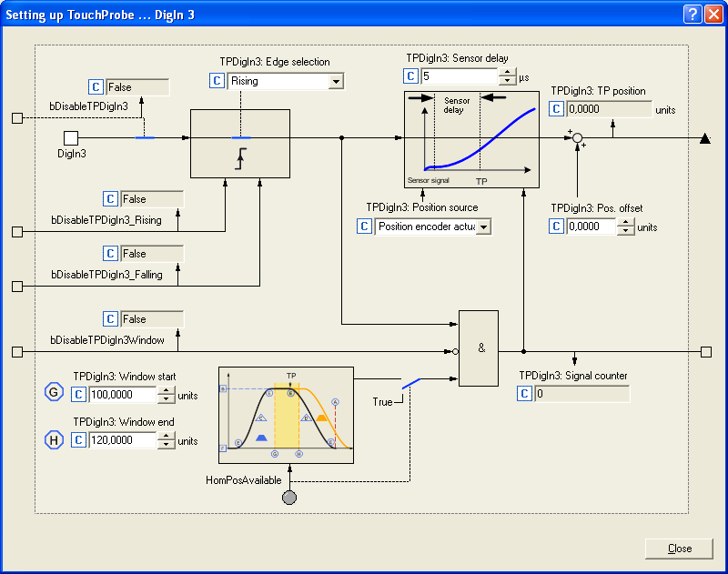Toggle the bDisableTPDigIn3 input switch

(145, 137)
